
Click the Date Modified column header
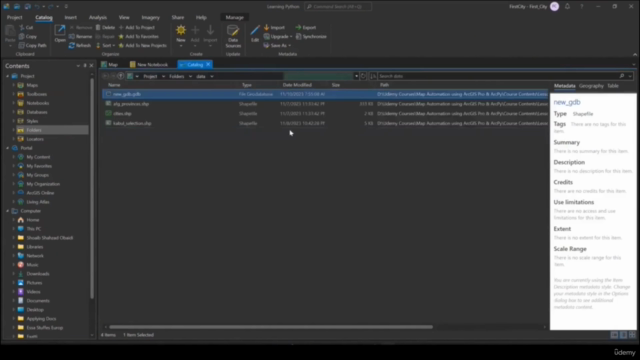(297, 85)
